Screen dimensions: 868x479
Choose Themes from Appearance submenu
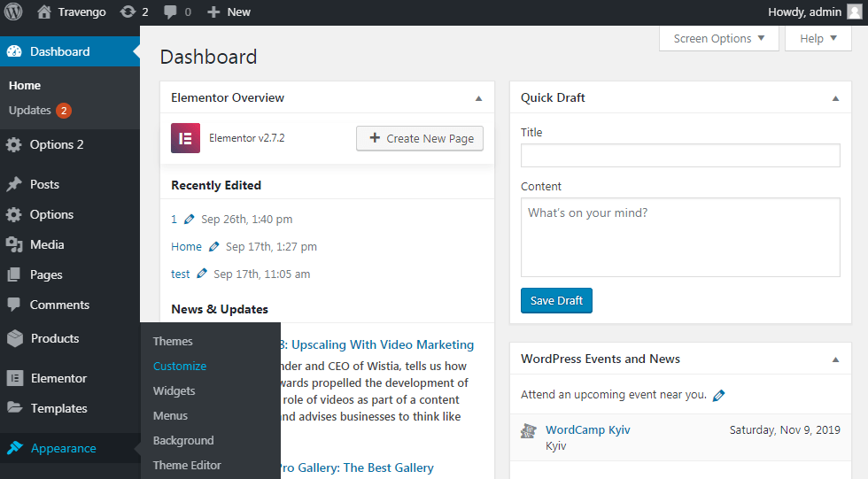(173, 341)
